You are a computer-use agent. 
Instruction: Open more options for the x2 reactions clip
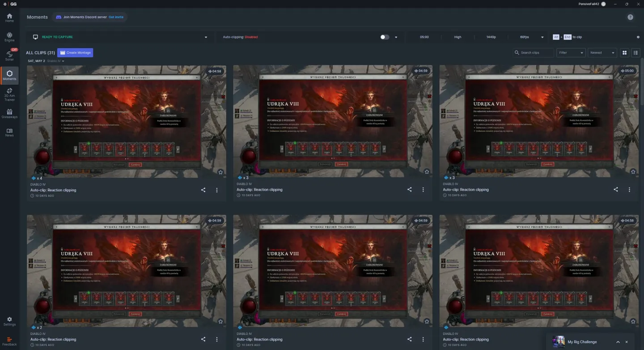coord(217,339)
